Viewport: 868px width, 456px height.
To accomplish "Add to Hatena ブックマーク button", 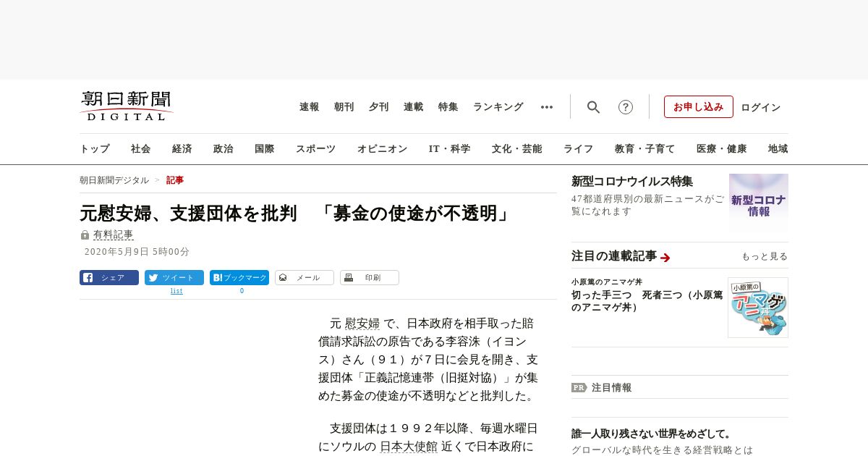I will click(239, 277).
